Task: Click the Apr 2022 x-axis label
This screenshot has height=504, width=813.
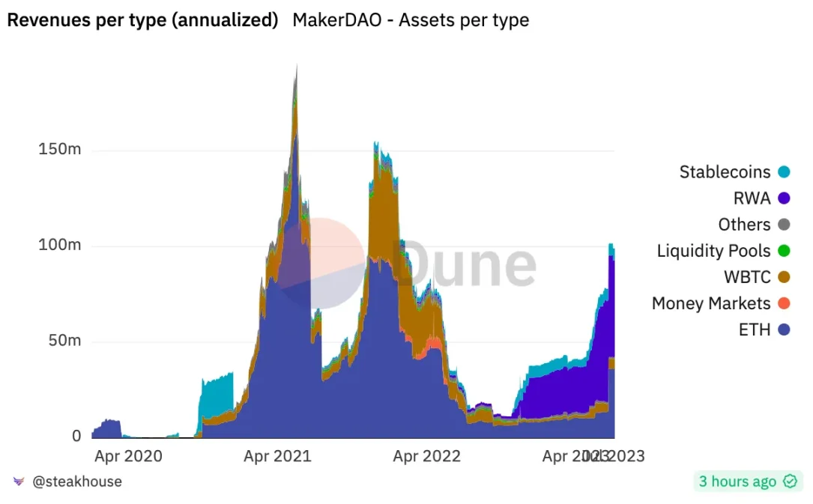Action: pyautogui.click(x=426, y=456)
